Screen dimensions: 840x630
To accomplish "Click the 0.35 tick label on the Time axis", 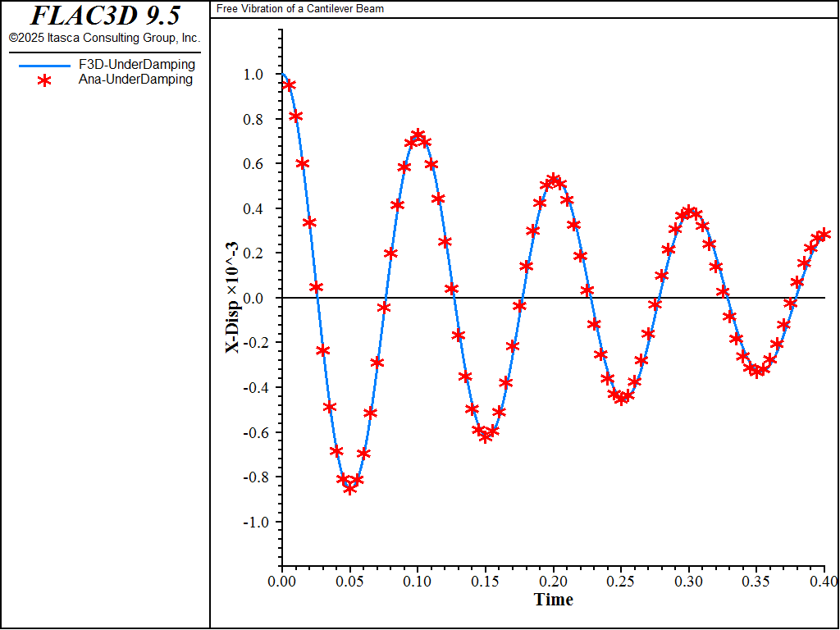I will point(756,581).
